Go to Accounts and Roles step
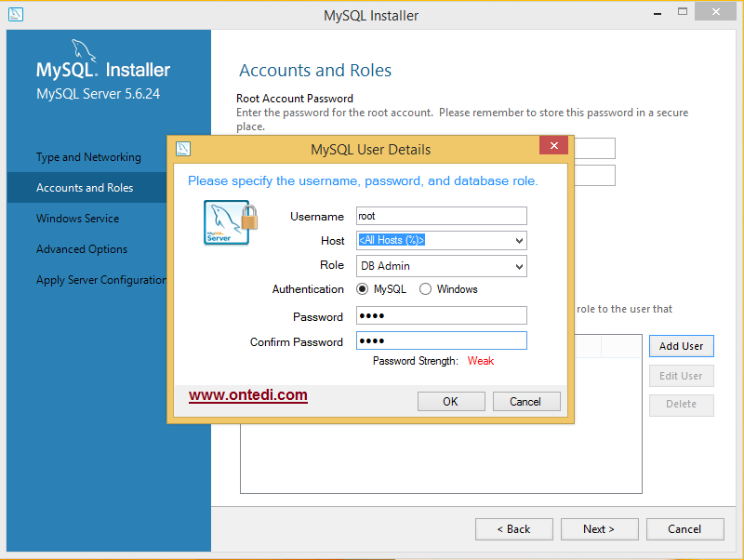This screenshot has width=744, height=560. 86,188
